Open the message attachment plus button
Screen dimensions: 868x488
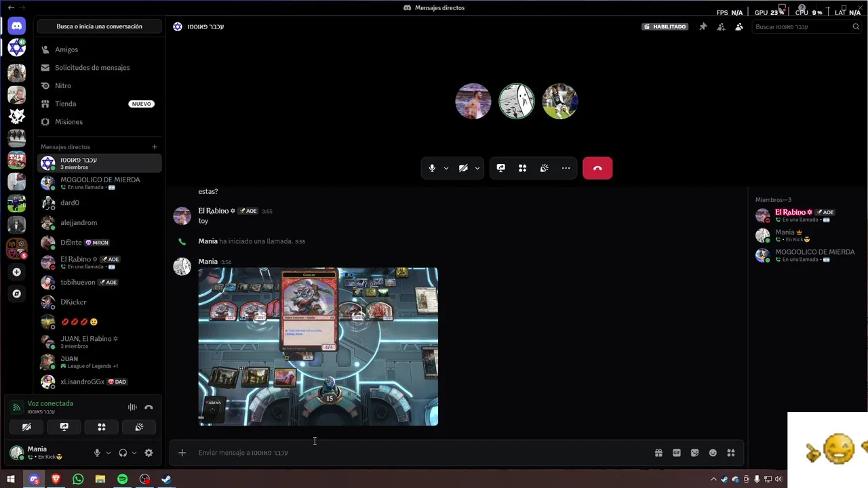coord(182,453)
